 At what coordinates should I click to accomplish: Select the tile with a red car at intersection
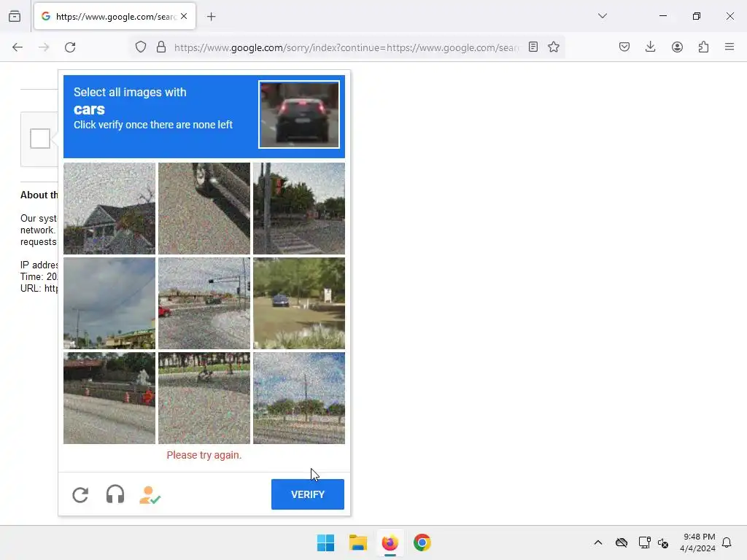tap(204, 303)
